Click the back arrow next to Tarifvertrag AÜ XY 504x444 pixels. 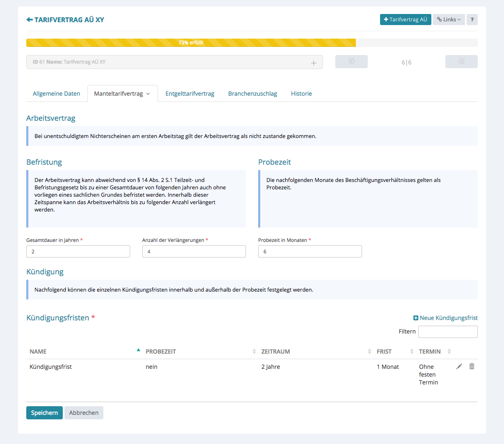click(x=30, y=20)
